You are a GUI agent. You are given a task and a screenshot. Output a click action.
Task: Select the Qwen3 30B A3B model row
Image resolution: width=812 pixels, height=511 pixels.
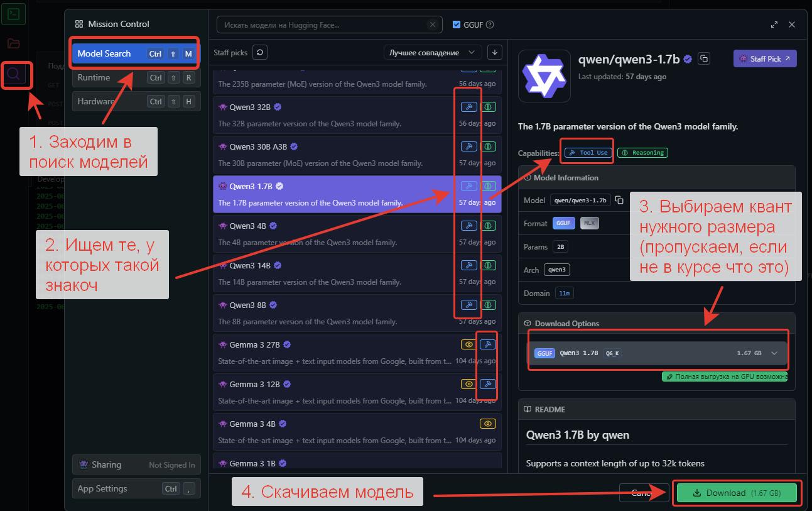coord(357,155)
